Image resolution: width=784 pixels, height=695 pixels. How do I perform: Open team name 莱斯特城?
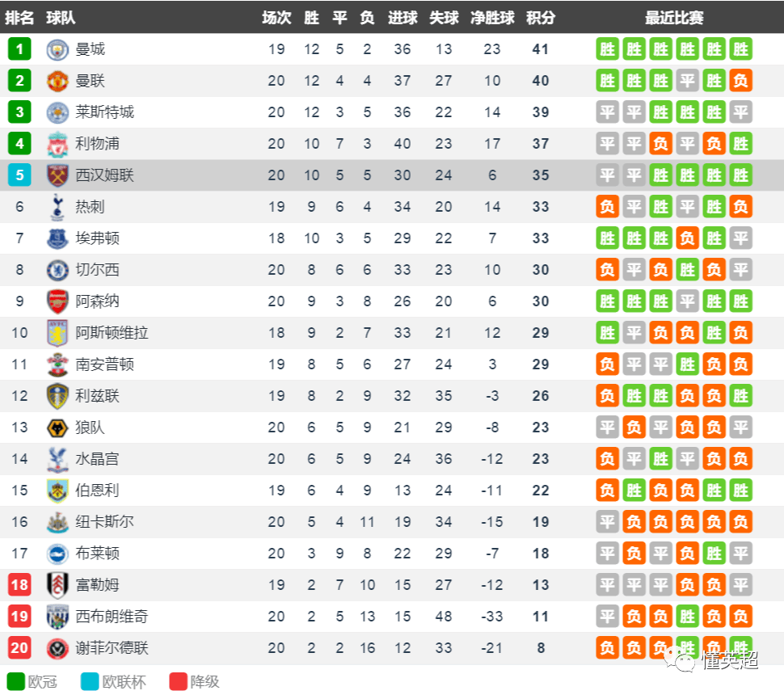point(104,112)
